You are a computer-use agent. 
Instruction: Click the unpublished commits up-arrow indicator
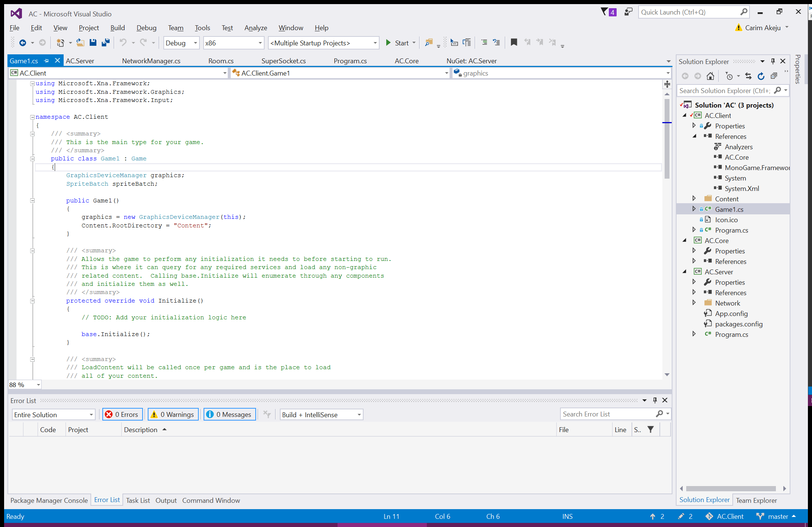tap(657, 517)
